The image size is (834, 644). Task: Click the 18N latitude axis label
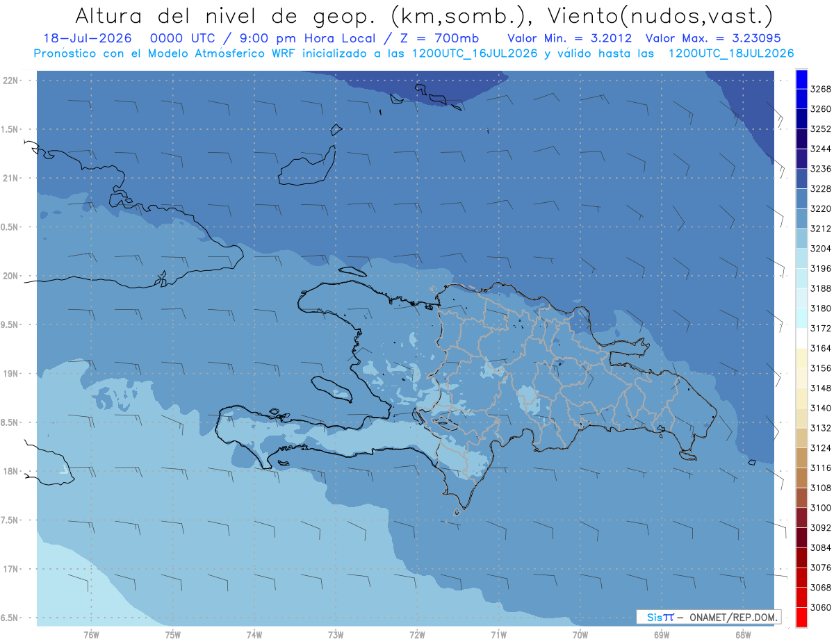[x=10, y=471]
